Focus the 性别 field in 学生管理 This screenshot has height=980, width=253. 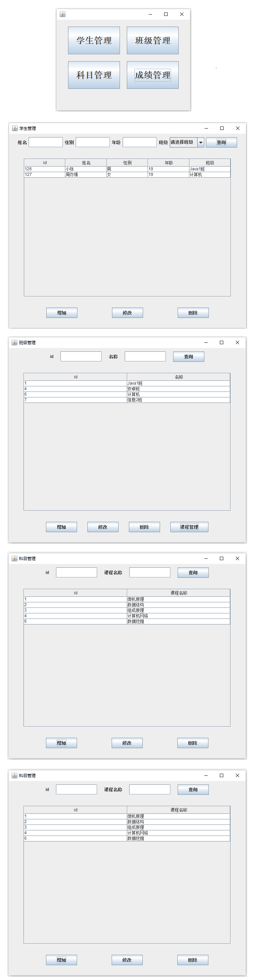[93, 142]
